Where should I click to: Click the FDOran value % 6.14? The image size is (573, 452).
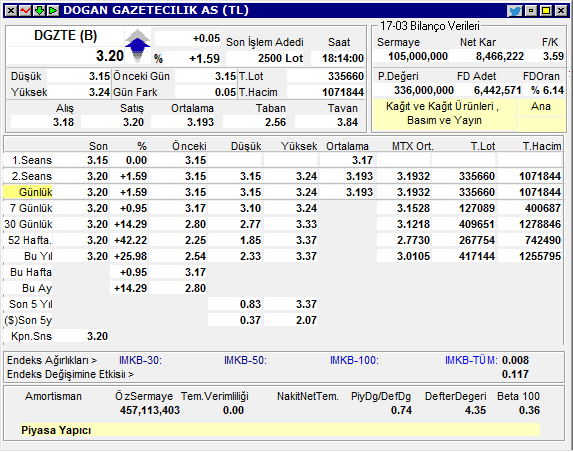pyautogui.click(x=547, y=90)
